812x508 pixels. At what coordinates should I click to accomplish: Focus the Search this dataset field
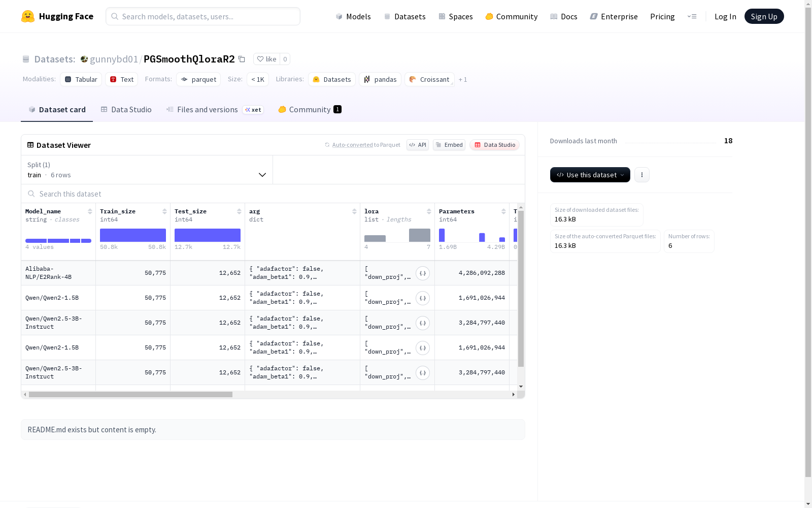tap(273, 194)
